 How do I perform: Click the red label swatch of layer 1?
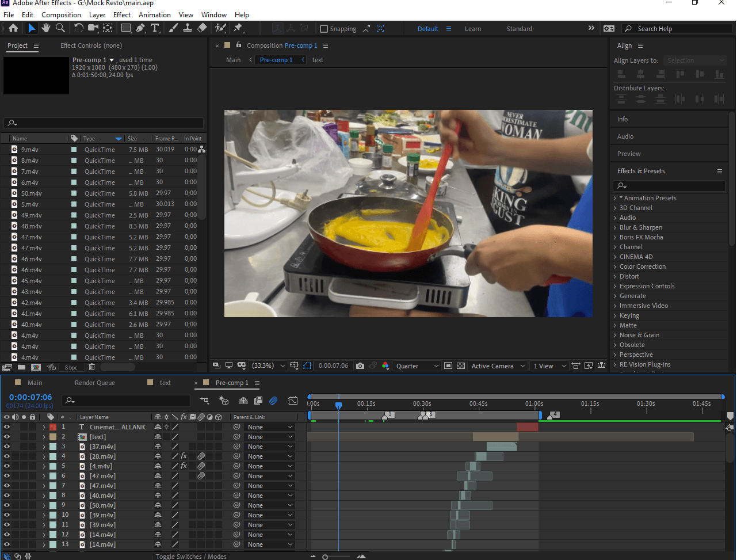(x=53, y=427)
